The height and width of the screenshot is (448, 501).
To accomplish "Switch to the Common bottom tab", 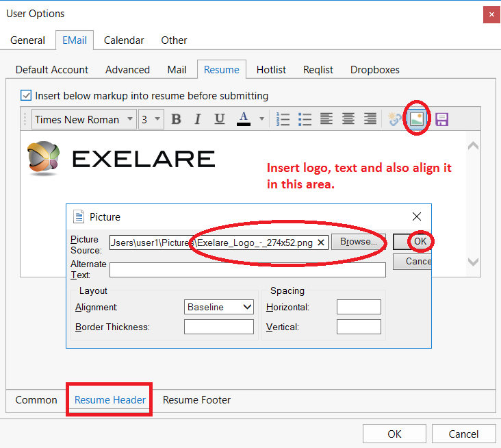I will 36,400.
